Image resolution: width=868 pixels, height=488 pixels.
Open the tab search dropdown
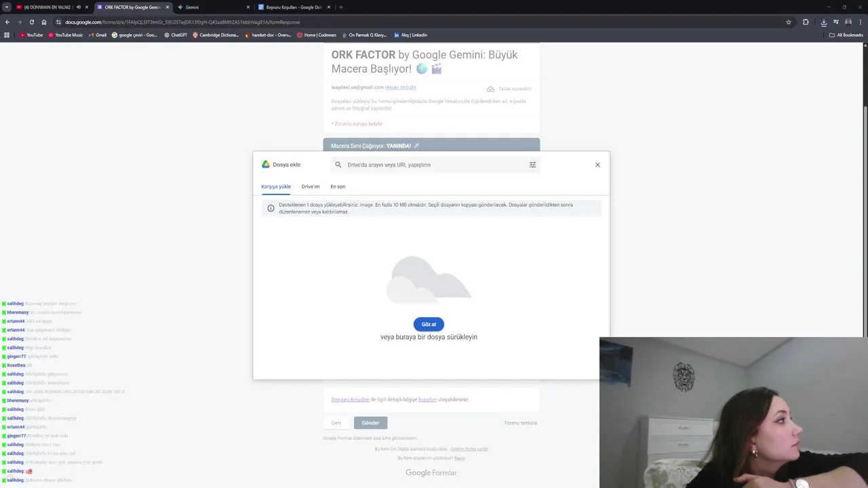pos(7,7)
